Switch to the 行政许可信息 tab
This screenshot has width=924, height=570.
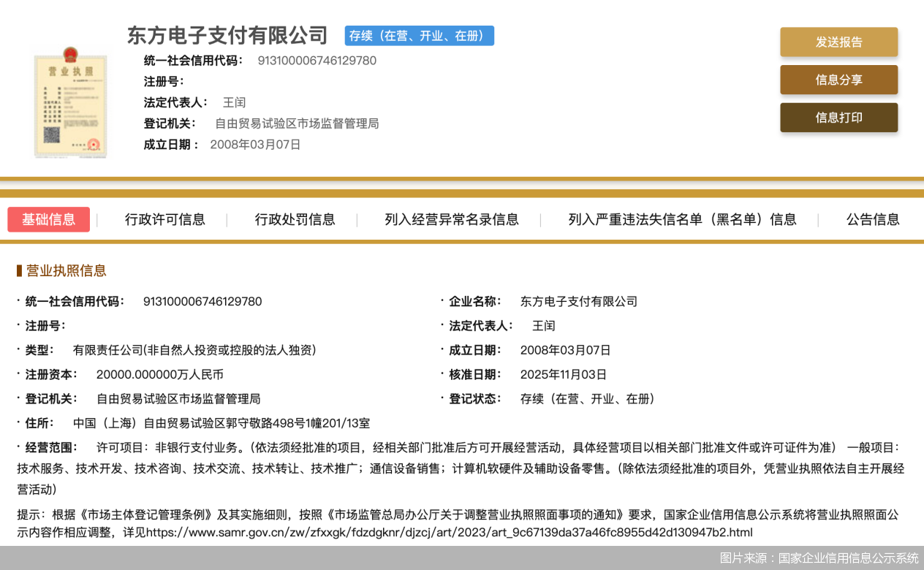tap(164, 219)
